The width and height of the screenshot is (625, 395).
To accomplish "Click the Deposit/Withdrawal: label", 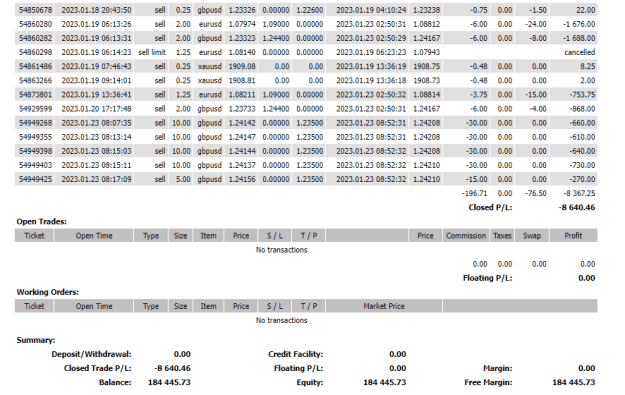I will pos(91,354).
